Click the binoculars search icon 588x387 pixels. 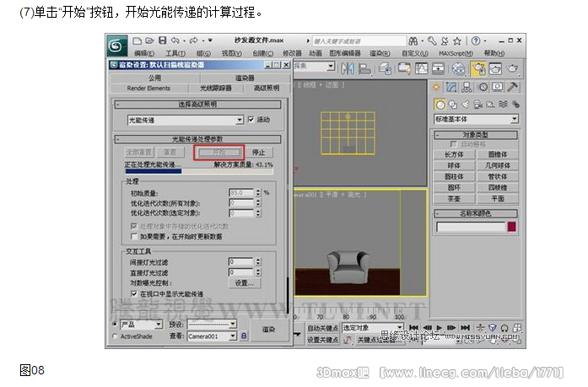[413, 40]
